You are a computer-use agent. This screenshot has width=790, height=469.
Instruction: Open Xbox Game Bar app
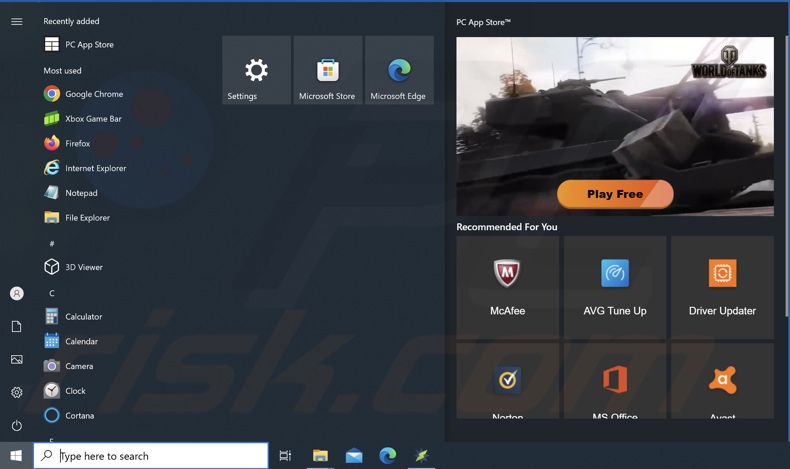83,118
